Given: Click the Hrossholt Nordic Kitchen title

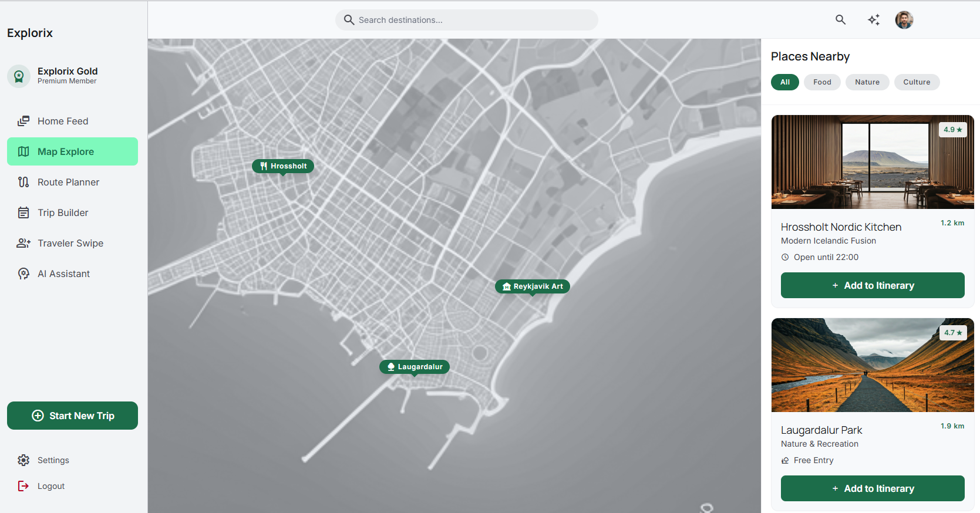Looking at the screenshot, I should [x=841, y=227].
